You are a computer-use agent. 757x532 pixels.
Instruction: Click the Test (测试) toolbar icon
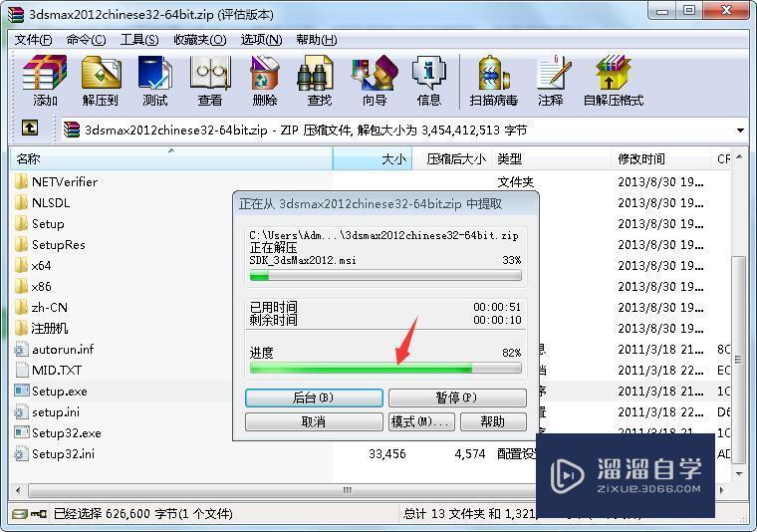[155, 73]
